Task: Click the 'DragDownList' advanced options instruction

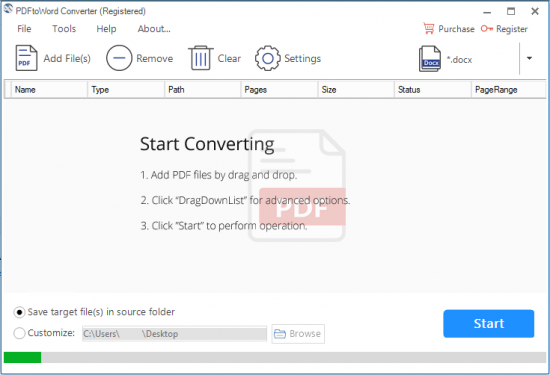Action: pos(245,200)
